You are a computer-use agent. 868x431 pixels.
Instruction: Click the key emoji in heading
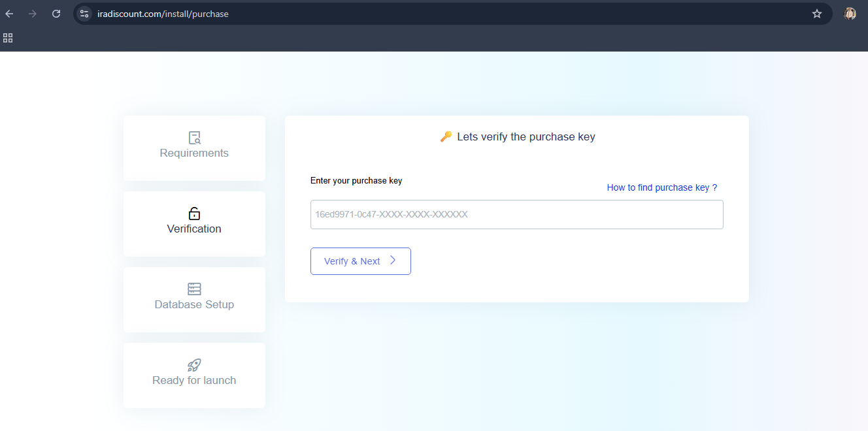[446, 136]
